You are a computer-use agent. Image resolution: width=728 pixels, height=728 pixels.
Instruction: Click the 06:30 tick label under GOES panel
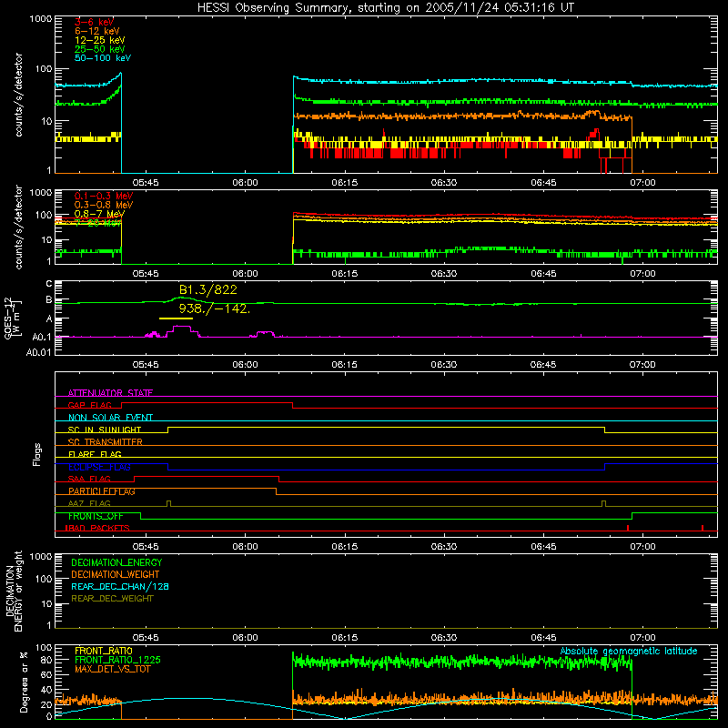pos(444,365)
